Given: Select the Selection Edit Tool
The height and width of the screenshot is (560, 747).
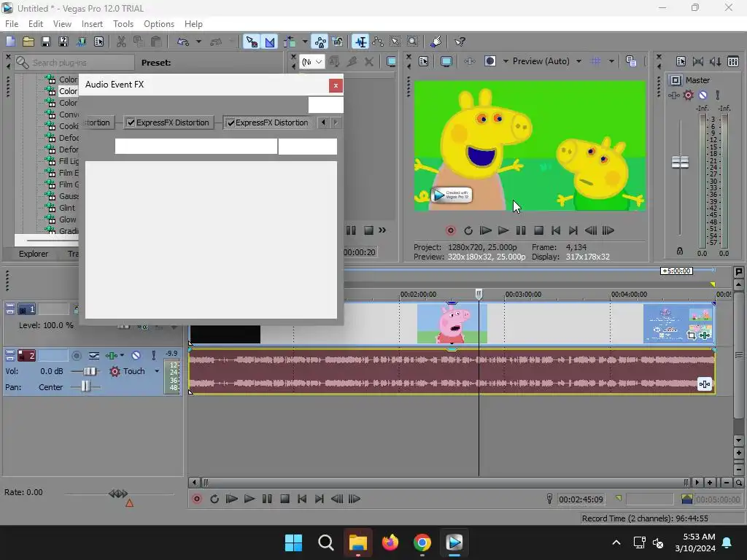Looking at the screenshot, I should [x=395, y=42].
